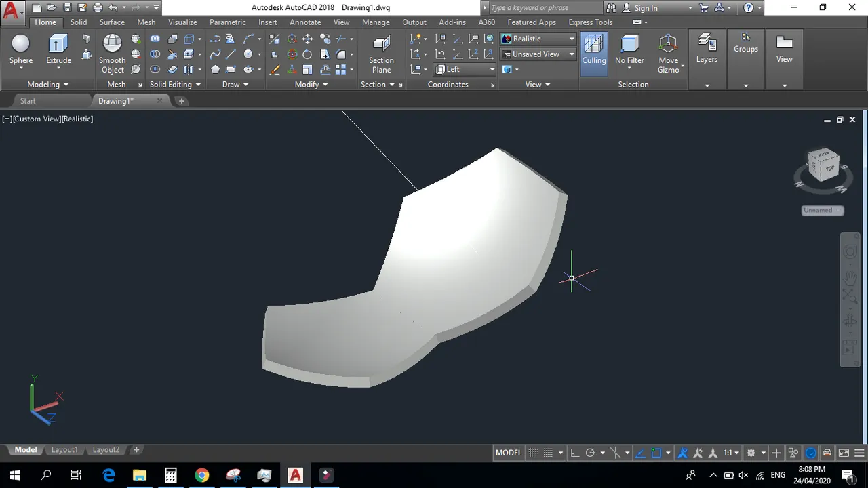Click the ViewCube TOP face

coord(829,168)
